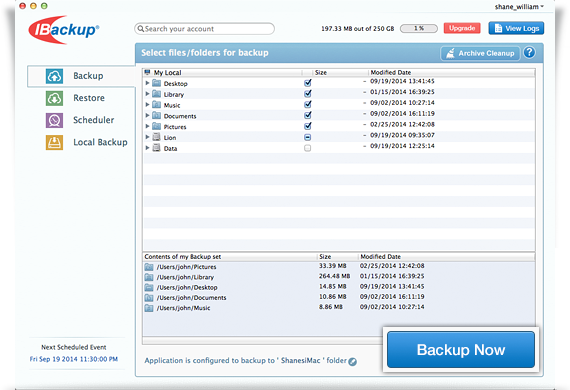Viewport: 570px width, 390px height.
Task: Uncheck the Pictures folder checkbox
Action: coord(308,126)
